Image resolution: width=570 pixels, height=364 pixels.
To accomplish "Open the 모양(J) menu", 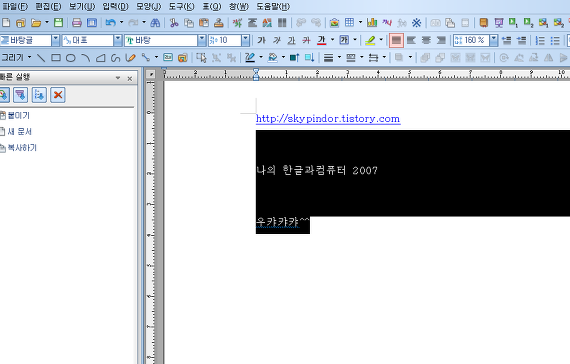I will 148,7.
